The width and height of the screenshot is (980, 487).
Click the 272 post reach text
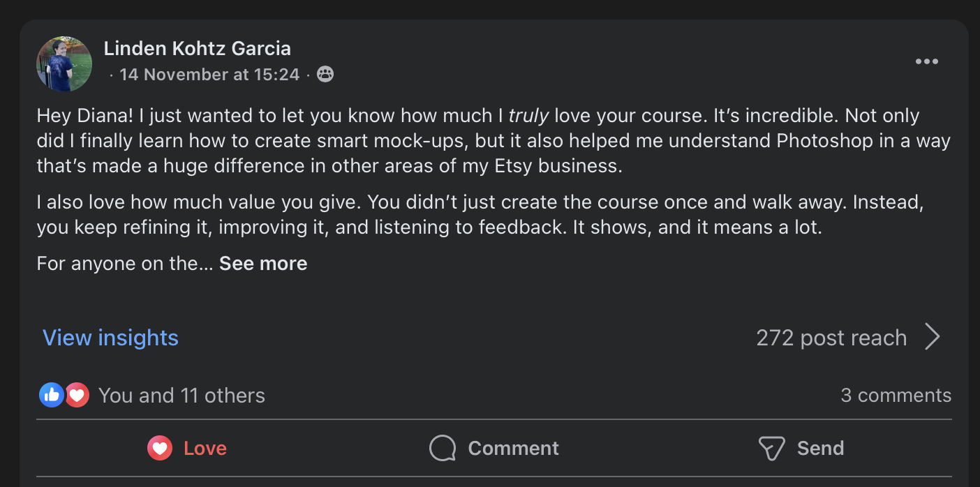(x=831, y=338)
